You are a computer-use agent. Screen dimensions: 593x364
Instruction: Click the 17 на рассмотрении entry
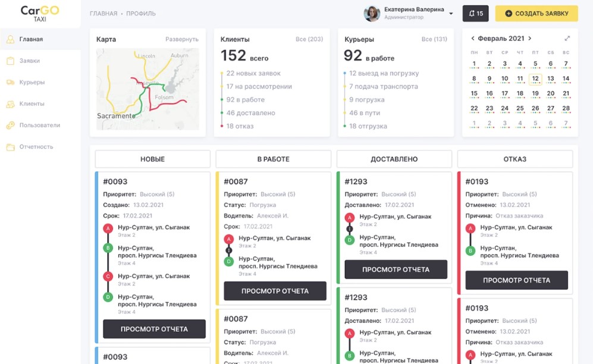[x=259, y=87]
